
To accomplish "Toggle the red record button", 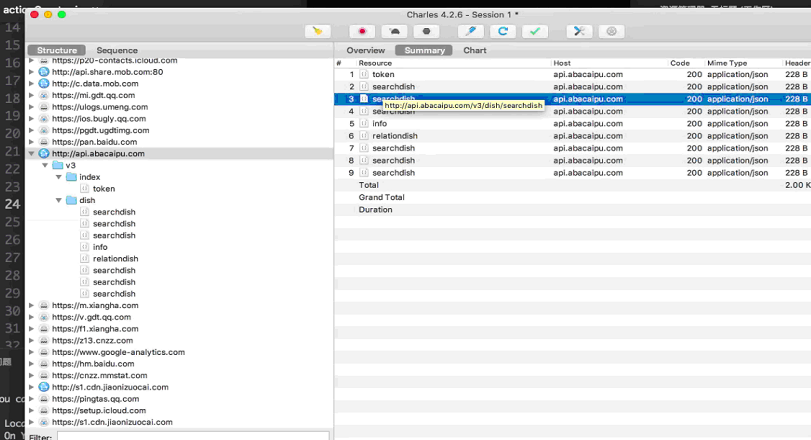I will tap(362, 32).
